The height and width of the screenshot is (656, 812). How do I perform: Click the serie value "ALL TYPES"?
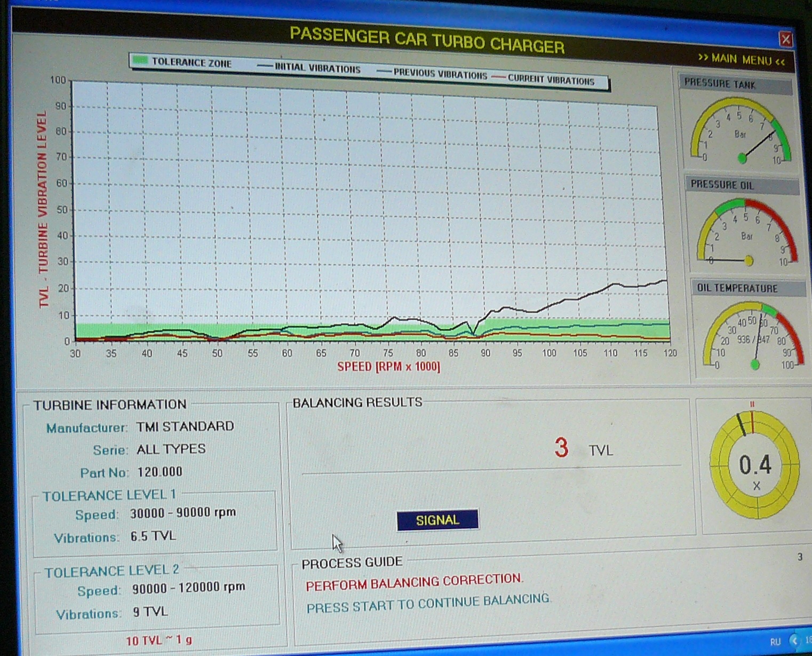pyautogui.click(x=171, y=449)
